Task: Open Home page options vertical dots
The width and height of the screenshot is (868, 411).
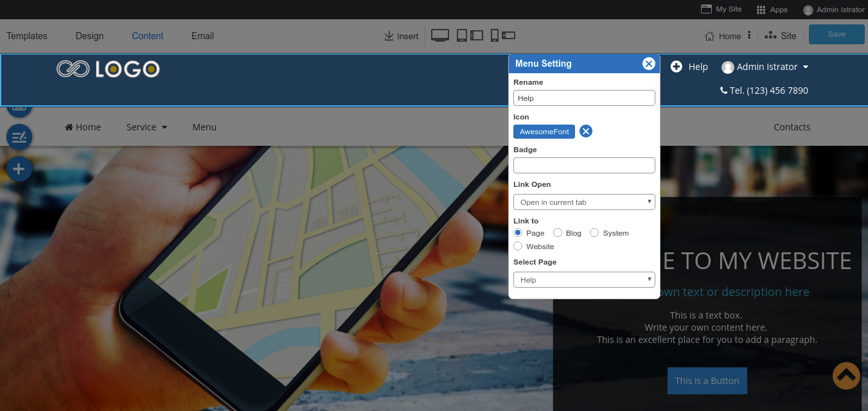Action: [749, 35]
